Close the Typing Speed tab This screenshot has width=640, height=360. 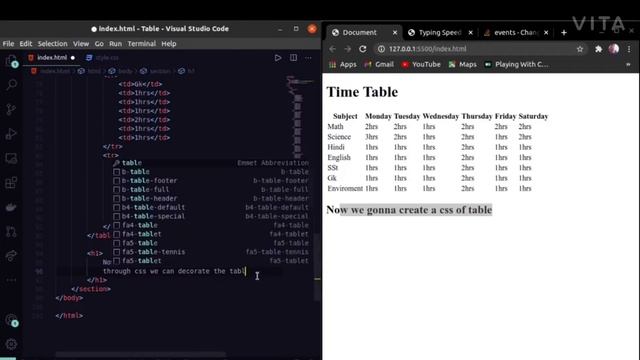471,33
